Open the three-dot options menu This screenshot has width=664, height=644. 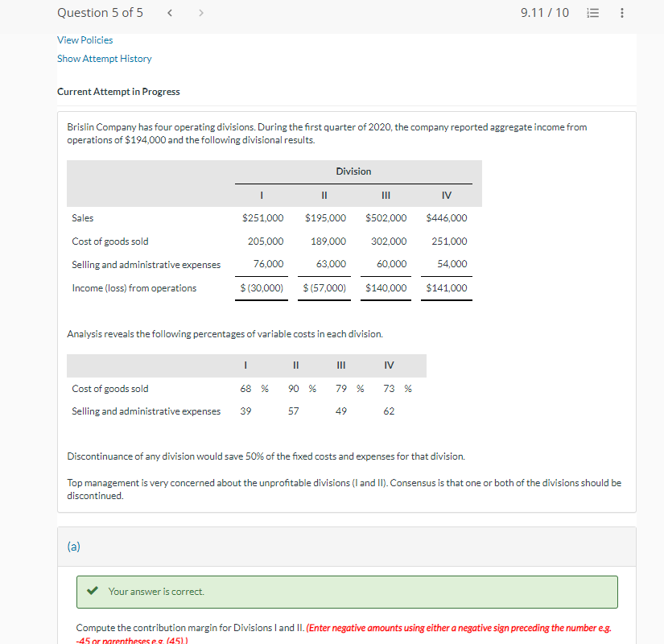click(x=621, y=12)
